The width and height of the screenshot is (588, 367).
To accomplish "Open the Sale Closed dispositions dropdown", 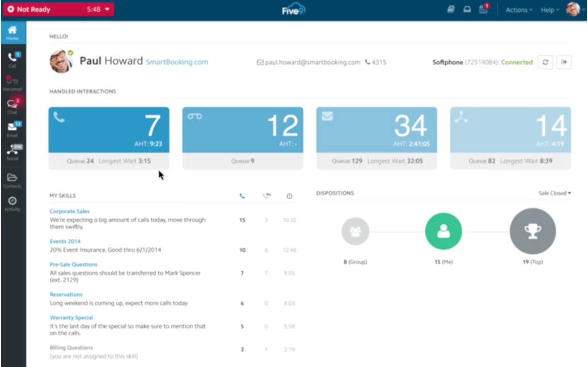I will click(555, 193).
